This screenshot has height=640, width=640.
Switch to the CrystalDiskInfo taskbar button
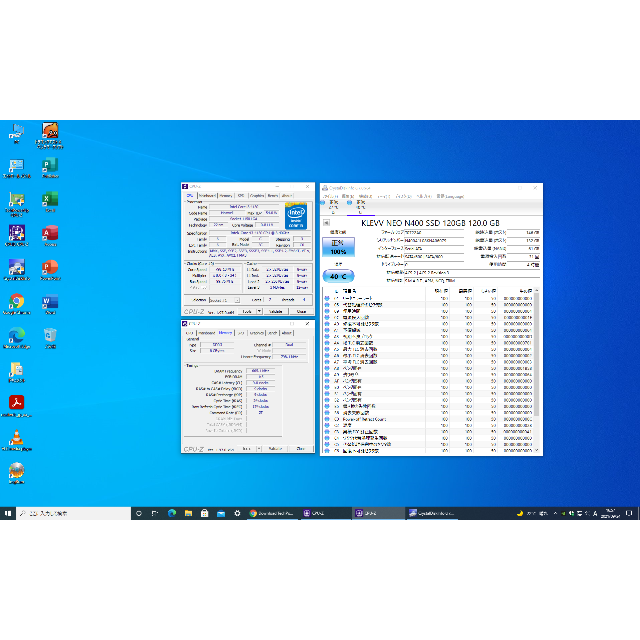click(432, 513)
